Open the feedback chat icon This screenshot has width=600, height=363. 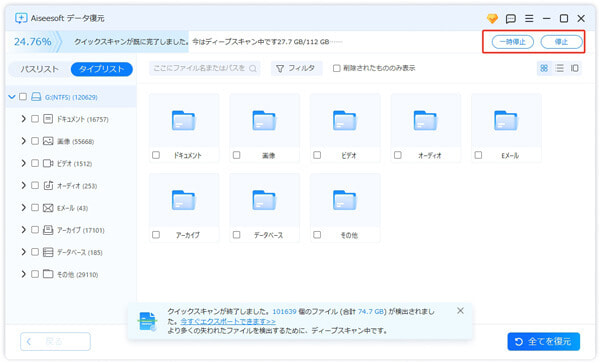pyautogui.click(x=510, y=18)
